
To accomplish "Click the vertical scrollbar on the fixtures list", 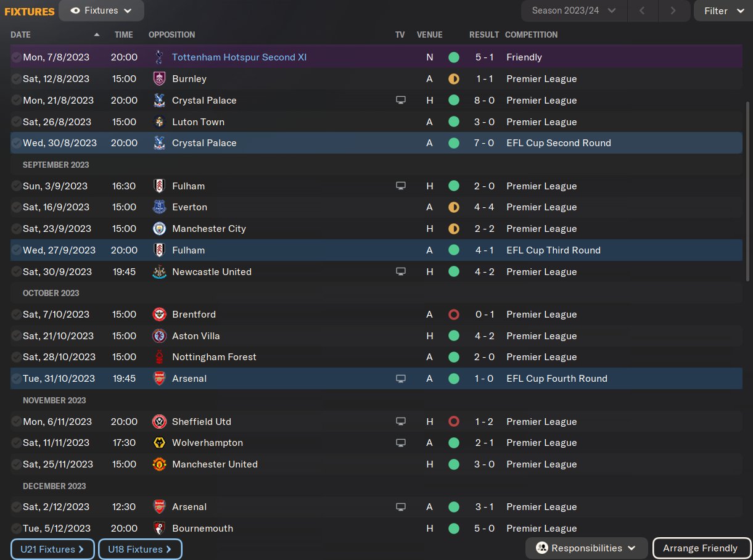I will 747,191.
